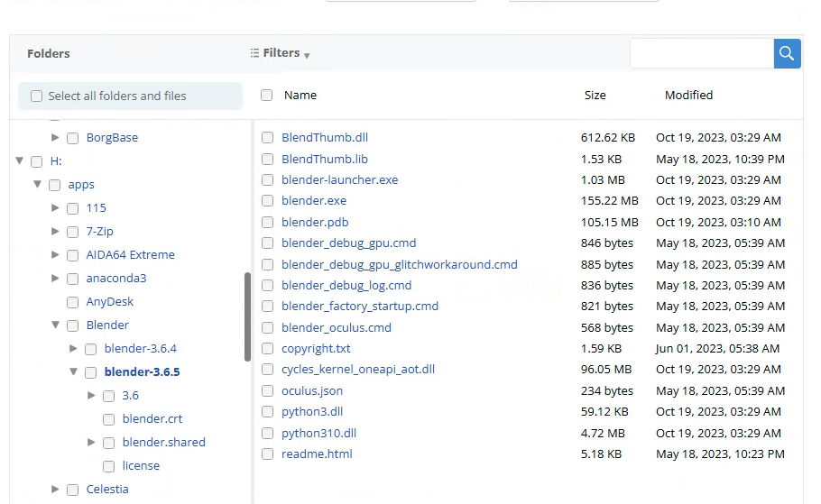Click the python310.dll file name
The width and height of the screenshot is (821, 504).
[x=318, y=433]
